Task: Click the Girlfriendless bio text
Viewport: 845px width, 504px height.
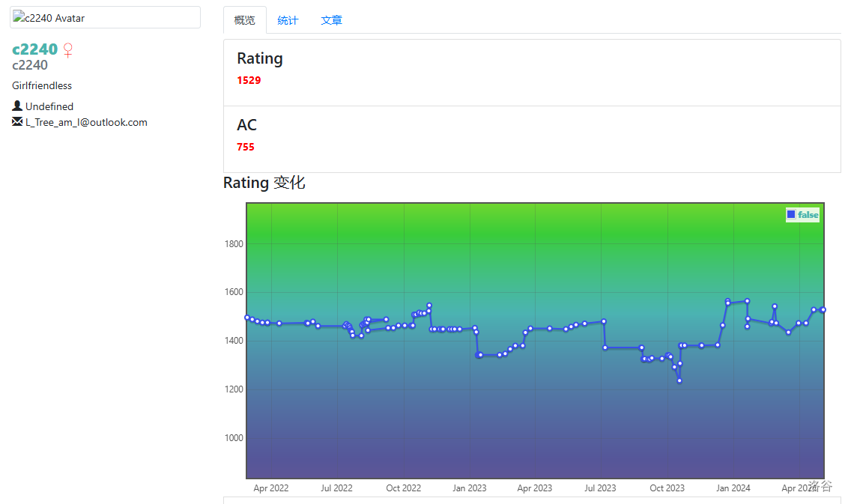Action: pos(42,85)
